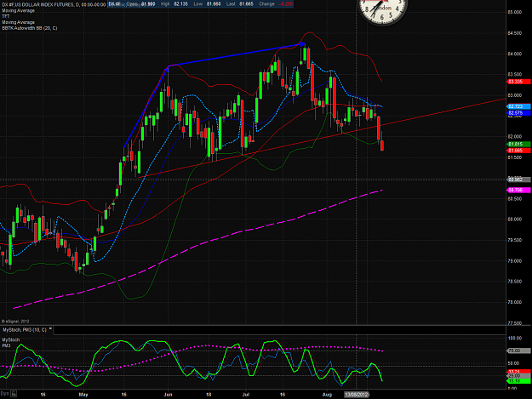Click the blue 82.575 price tag
Image resolution: width=532 pixels, height=399 pixels.
tap(518, 113)
